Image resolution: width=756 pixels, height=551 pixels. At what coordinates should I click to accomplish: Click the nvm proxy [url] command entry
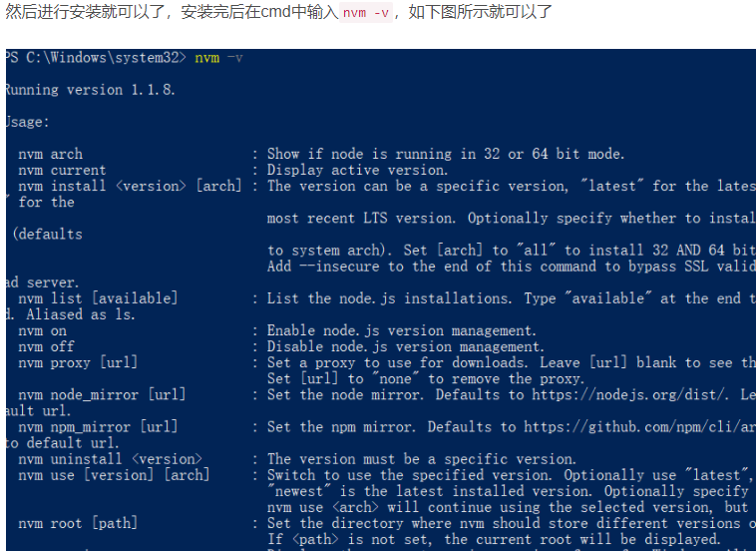(x=78, y=362)
